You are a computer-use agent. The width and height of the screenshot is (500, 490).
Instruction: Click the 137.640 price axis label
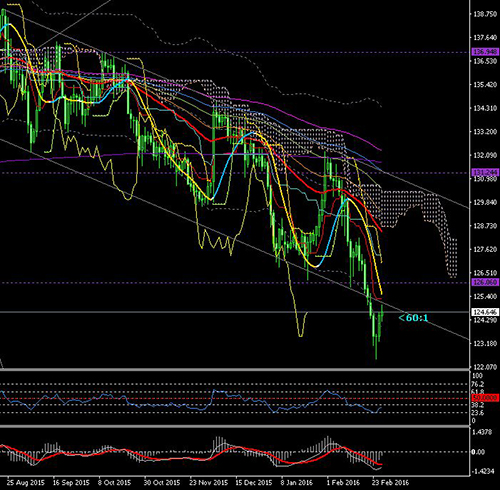[x=485, y=38]
